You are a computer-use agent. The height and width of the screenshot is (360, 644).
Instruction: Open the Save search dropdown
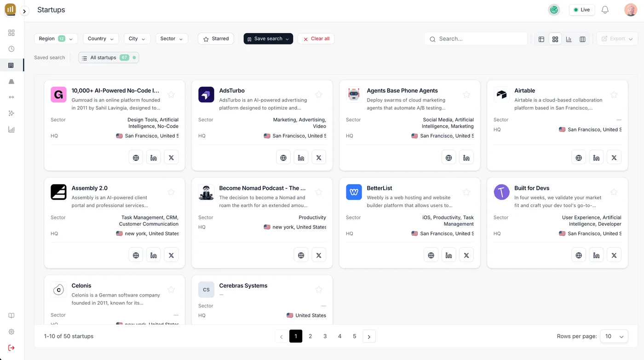pos(268,39)
